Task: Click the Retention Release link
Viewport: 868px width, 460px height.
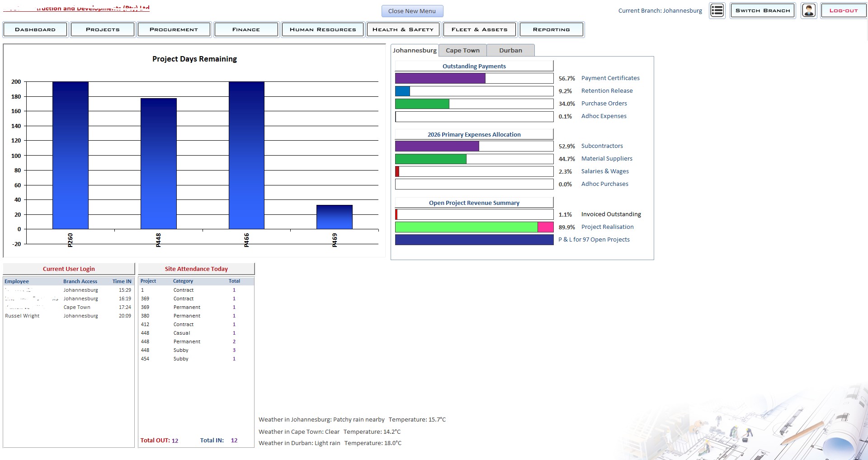Action: [x=607, y=90]
